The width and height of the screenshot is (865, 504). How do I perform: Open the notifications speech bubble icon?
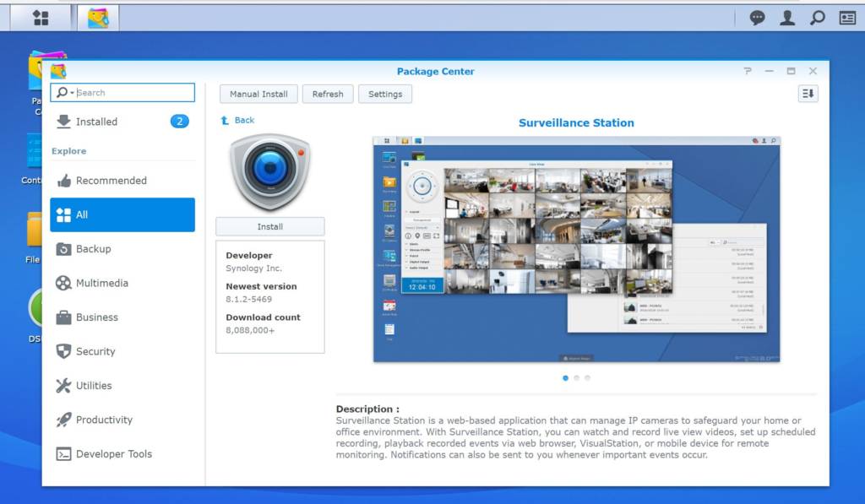coord(757,16)
